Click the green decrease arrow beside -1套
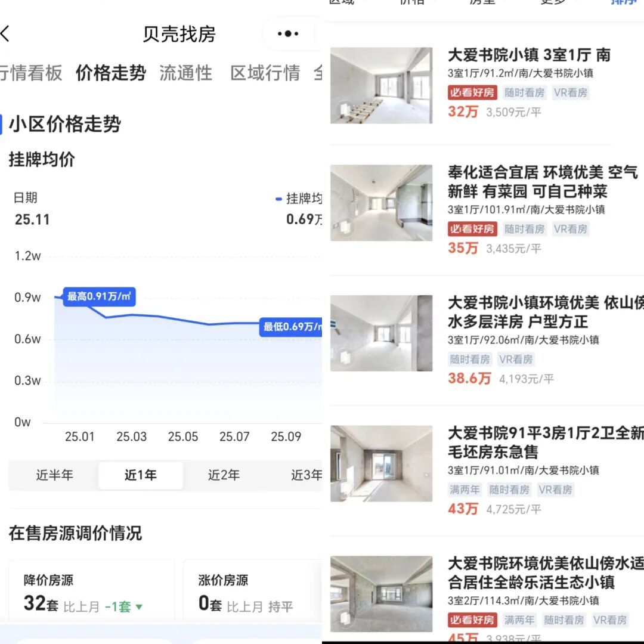This screenshot has height=644, width=644. point(138,606)
